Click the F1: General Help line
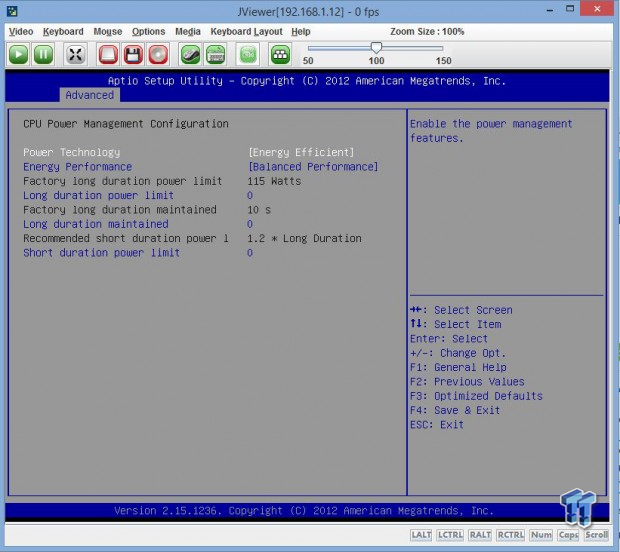Screen dimensions: 620x552 click(x=458, y=367)
